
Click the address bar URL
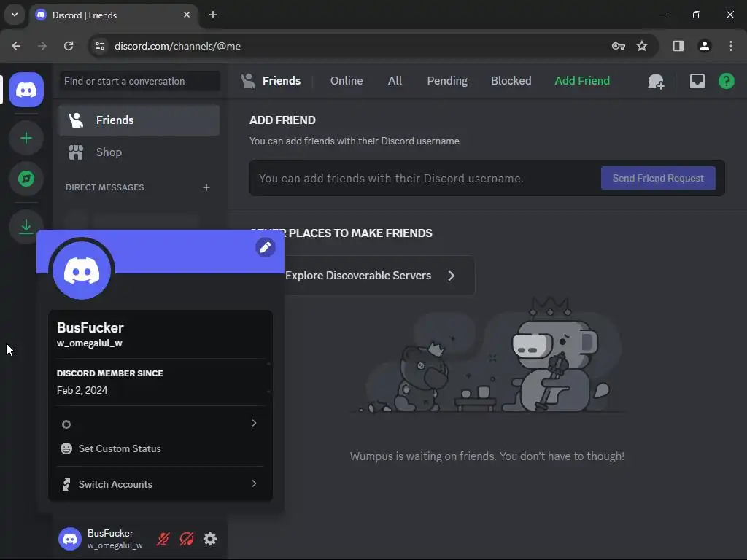177,46
